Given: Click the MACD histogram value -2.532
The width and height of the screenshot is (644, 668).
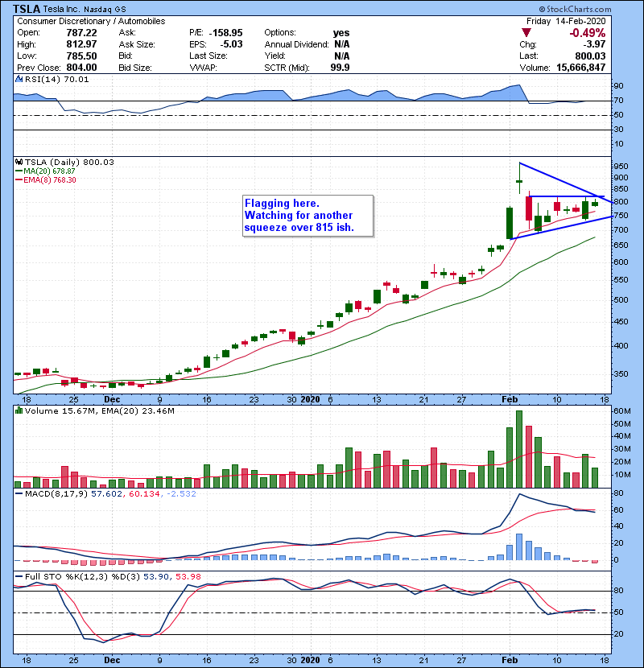Looking at the screenshot, I should (182, 494).
